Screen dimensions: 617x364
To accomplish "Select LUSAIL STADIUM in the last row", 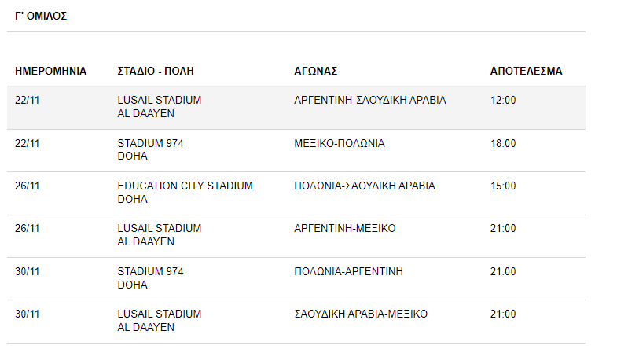I will coord(160,314).
